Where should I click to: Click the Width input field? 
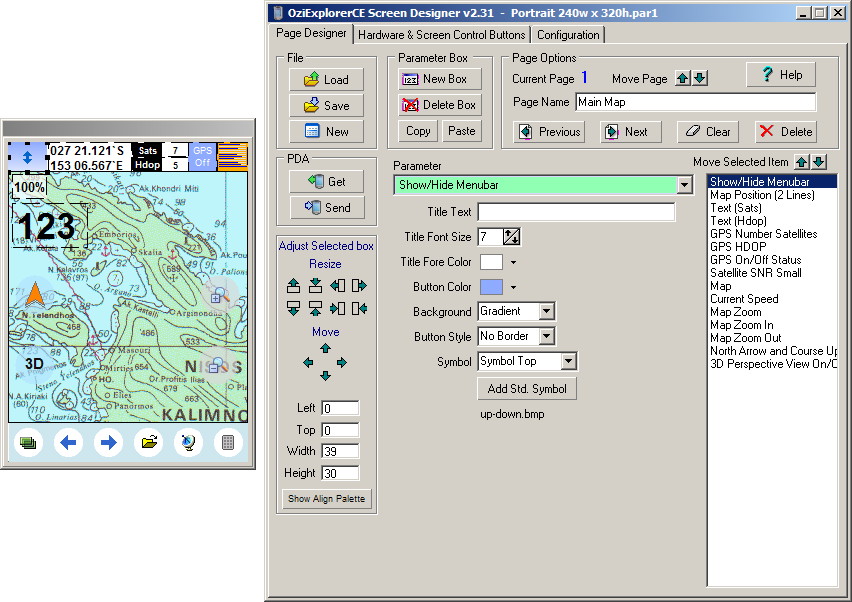(340, 452)
